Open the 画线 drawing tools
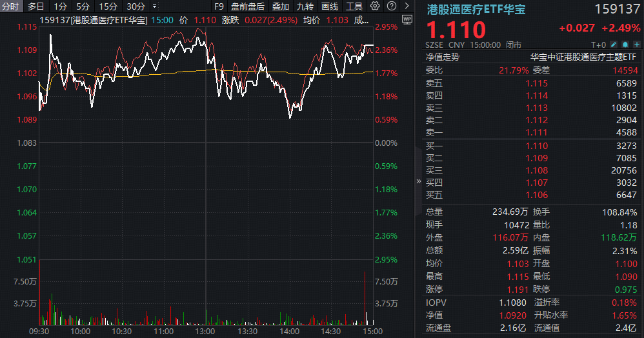 (329, 6)
